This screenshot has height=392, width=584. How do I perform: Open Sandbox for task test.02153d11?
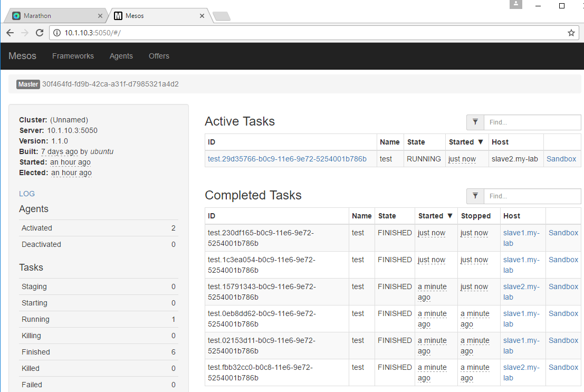click(563, 340)
